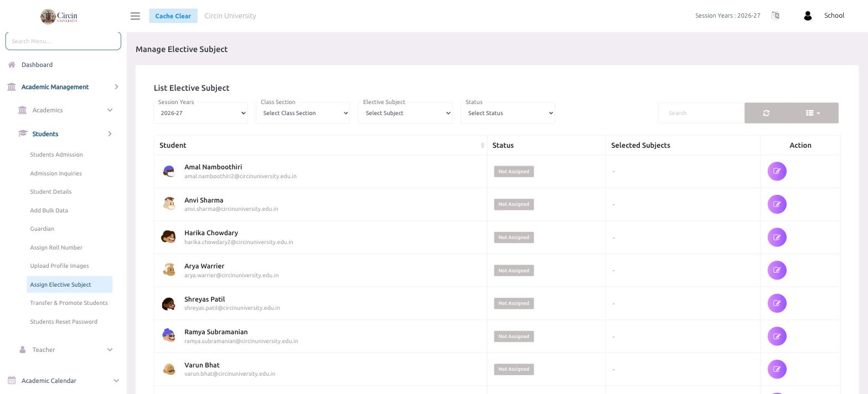Open Admission Inquiries menu item
Viewport: 868px width, 394px height.
pyautogui.click(x=56, y=174)
